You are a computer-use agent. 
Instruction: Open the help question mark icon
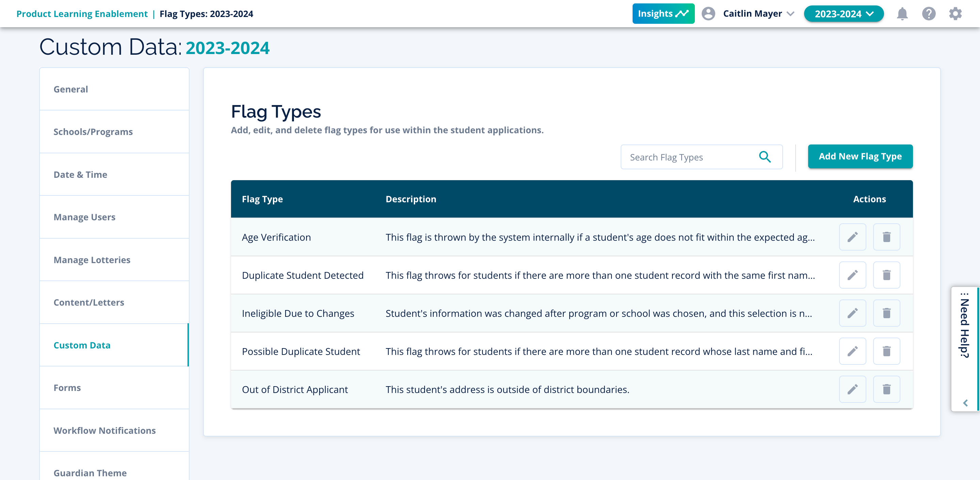928,14
